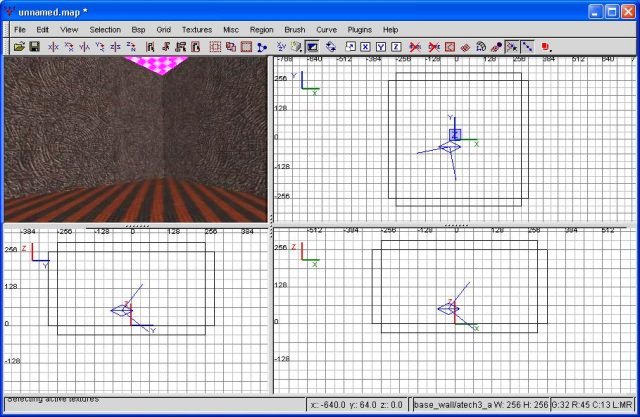
Task: Click the main toolbar grip handle
Action: click(x=7, y=47)
